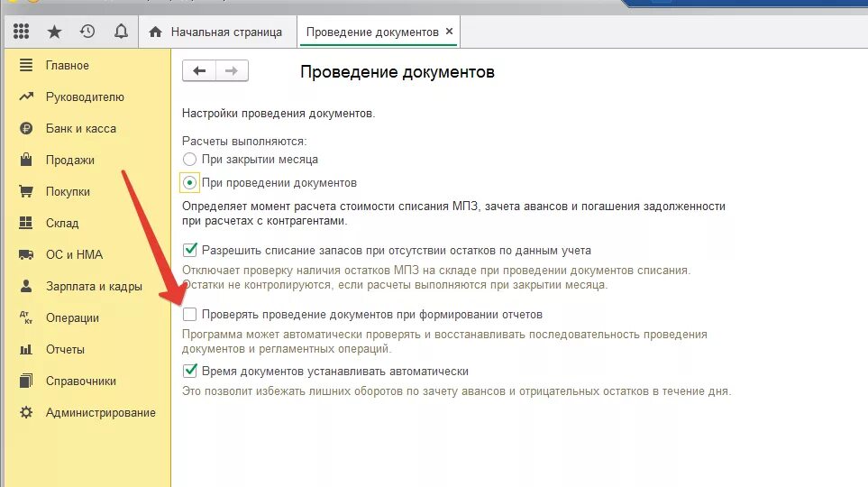Click the Склад warehouse icon
The height and width of the screenshot is (487, 868).
pyautogui.click(x=26, y=224)
